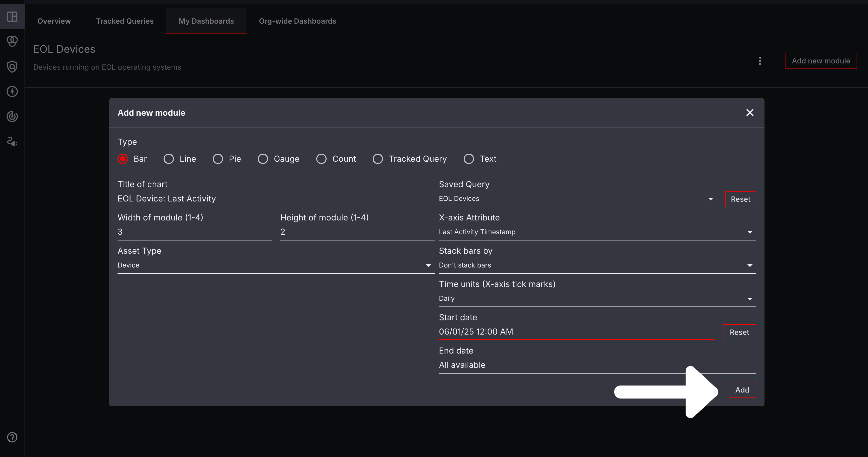The width and height of the screenshot is (868, 457).
Task: Expand the Time units dropdown
Action: tap(597, 299)
